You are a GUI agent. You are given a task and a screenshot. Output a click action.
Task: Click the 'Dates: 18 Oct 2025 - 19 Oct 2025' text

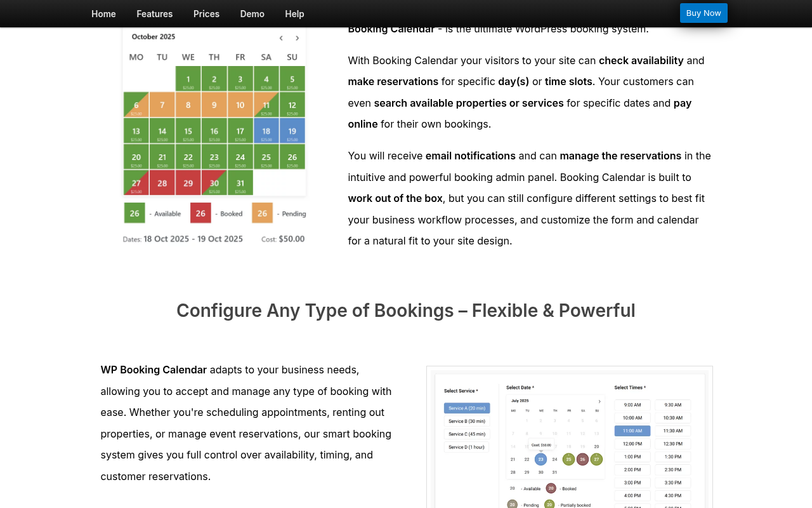(183, 239)
